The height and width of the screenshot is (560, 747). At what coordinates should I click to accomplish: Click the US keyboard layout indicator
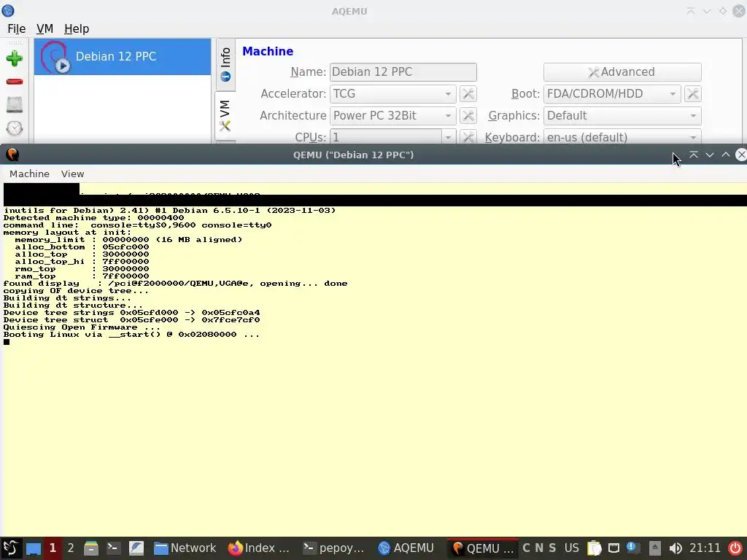(572, 548)
